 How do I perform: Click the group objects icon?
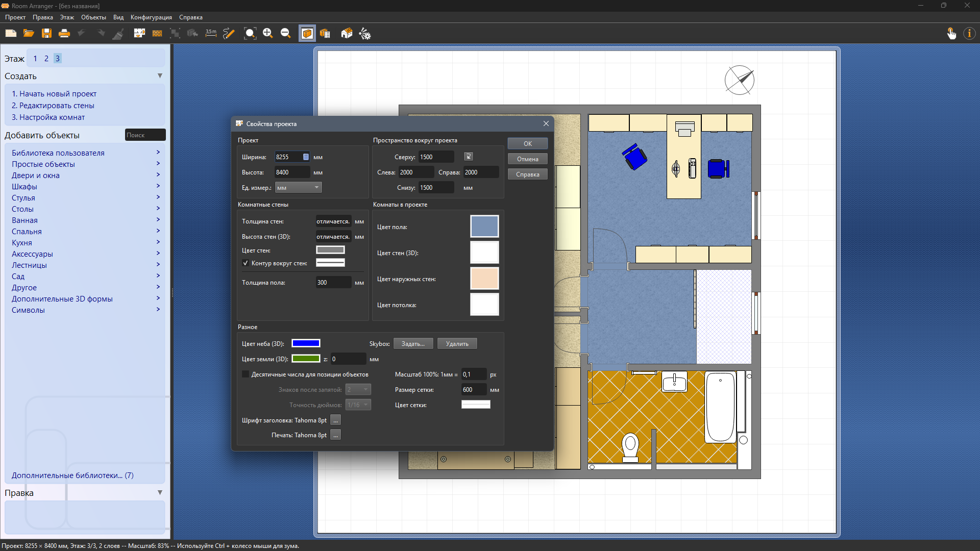tap(175, 34)
